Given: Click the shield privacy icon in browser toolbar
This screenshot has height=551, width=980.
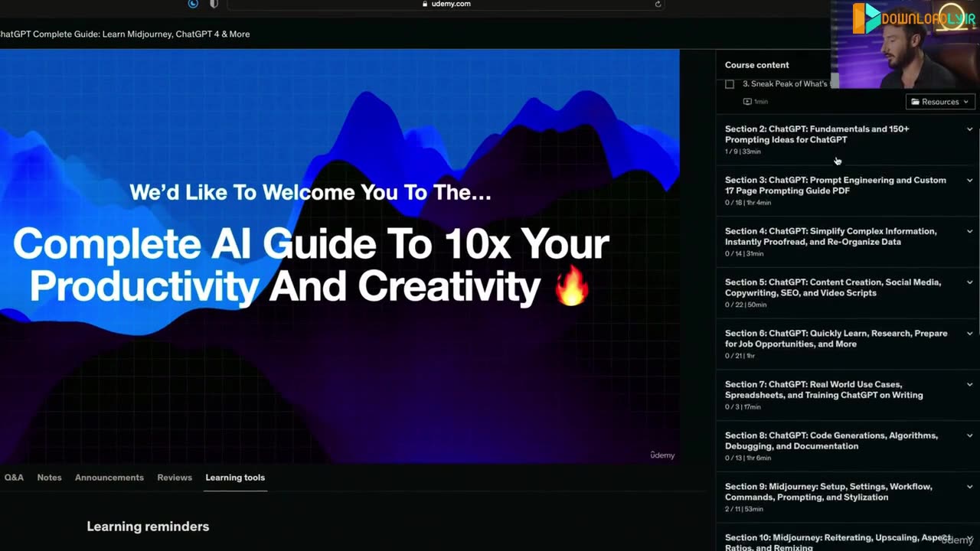Looking at the screenshot, I should pyautogui.click(x=214, y=4).
